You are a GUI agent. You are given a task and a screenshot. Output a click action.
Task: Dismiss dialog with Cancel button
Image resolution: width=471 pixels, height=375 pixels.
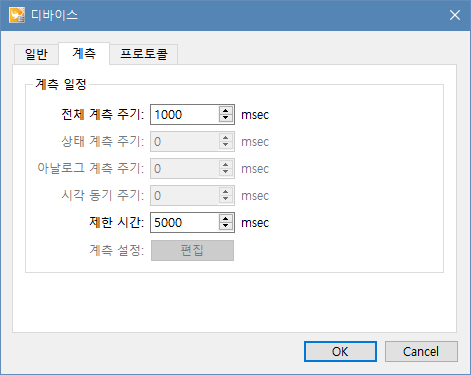(421, 351)
